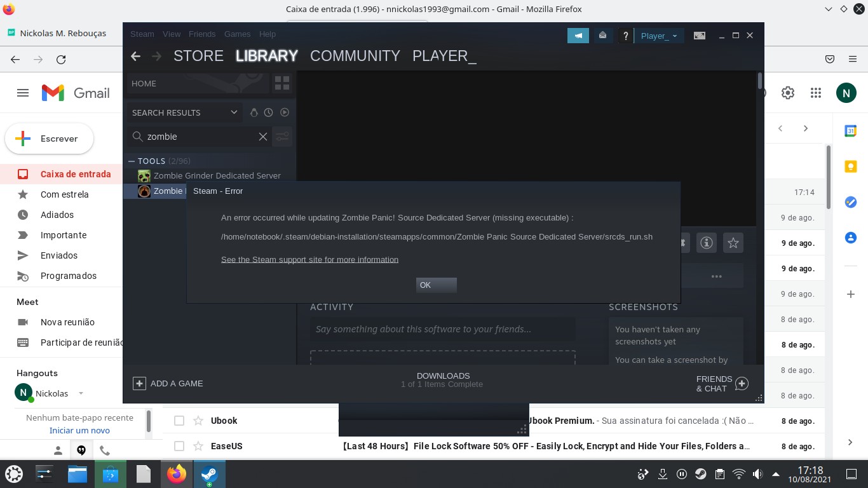Open the Gmail settings gear

tap(788, 93)
